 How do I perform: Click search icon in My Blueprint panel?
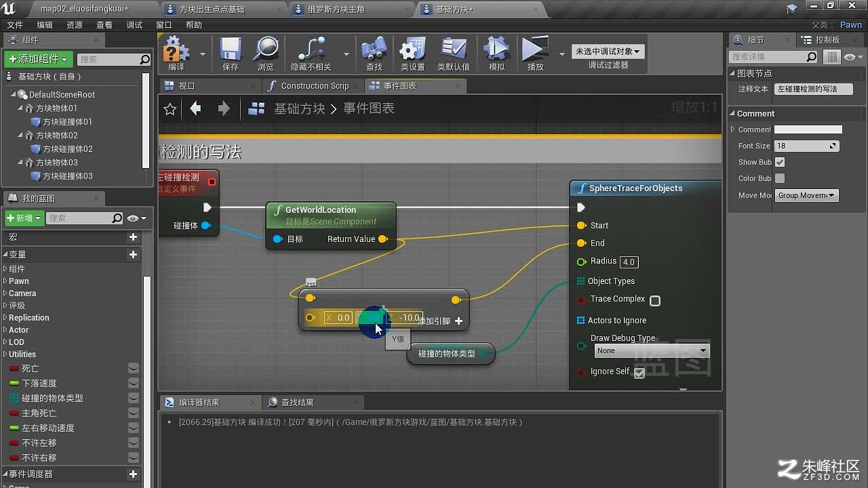(117, 218)
